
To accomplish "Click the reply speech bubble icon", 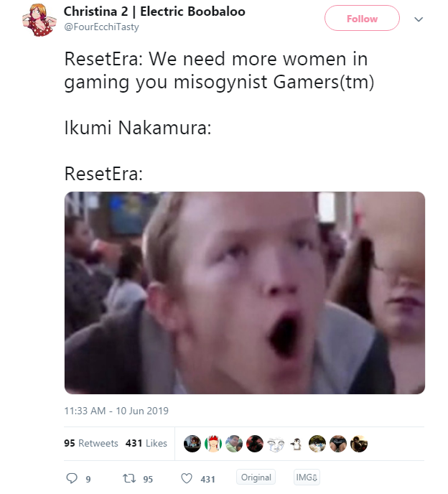I will point(72,478).
